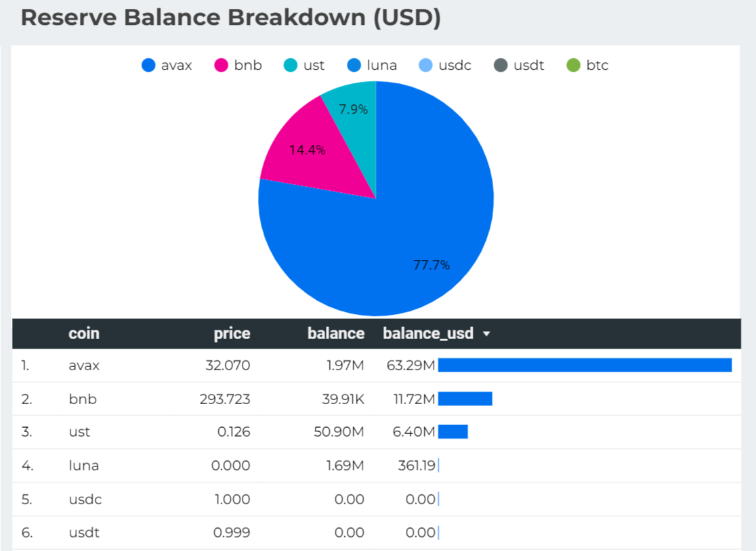Click the Reserve Balance Breakdown title
The width and height of the screenshot is (756, 551).
click(231, 18)
